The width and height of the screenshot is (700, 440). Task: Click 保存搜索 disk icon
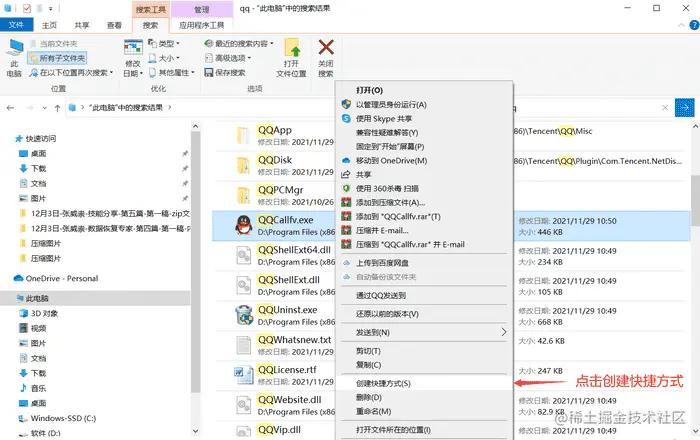208,72
